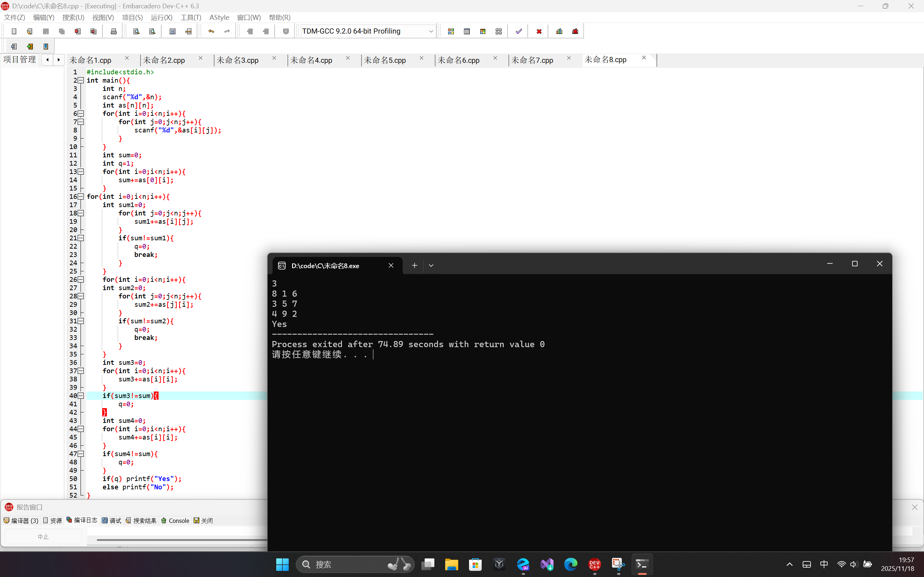Expand hidden system tray icons chevron

pos(790,564)
